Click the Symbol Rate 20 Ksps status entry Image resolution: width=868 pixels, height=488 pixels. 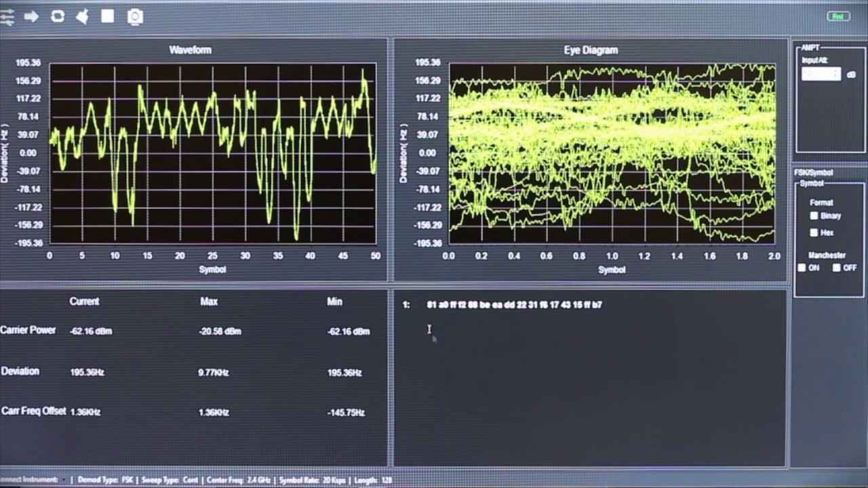pyautogui.click(x=312, y=480)
